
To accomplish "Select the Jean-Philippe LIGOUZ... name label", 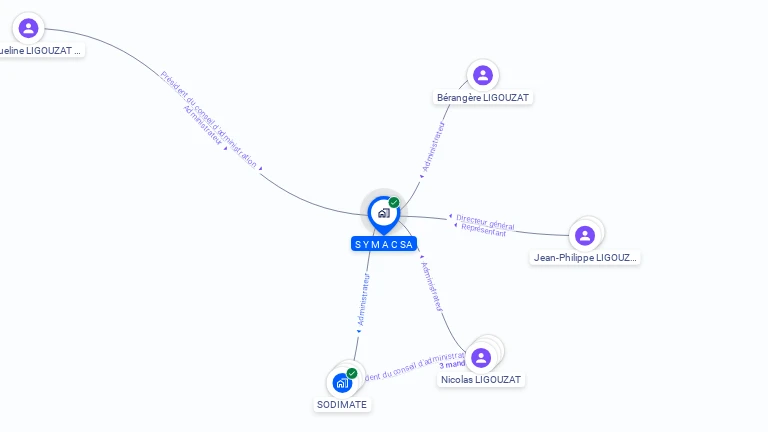I will click(585, 258).
